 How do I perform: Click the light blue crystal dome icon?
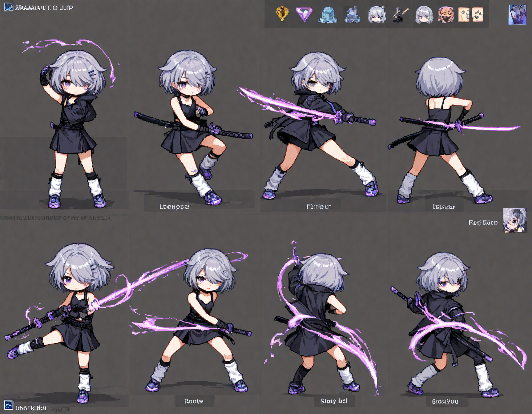[328, 15]
